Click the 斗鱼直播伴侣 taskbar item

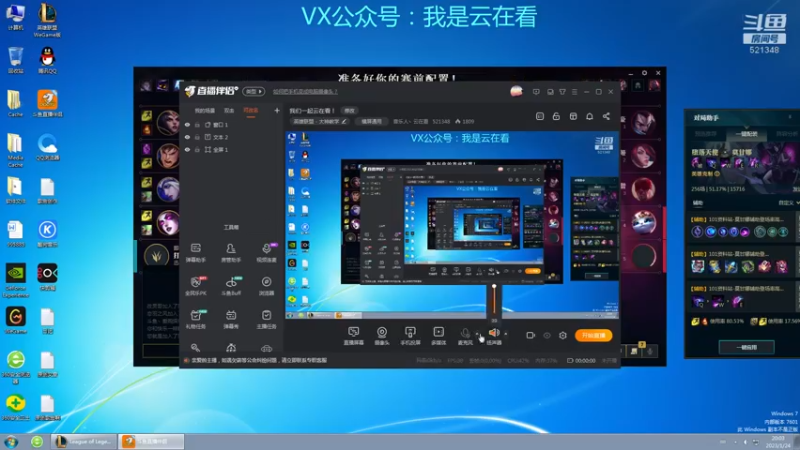151,441
